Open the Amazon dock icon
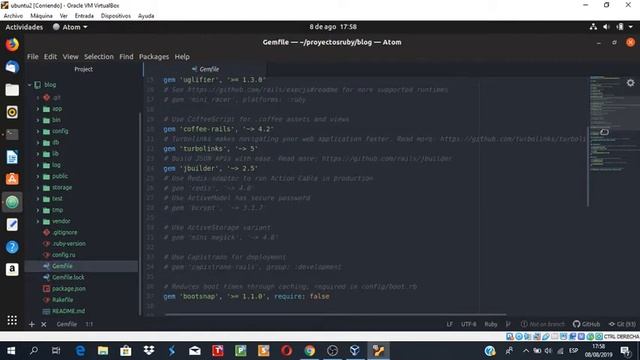Screen dimensions: 640x360 tap(12, 269)
